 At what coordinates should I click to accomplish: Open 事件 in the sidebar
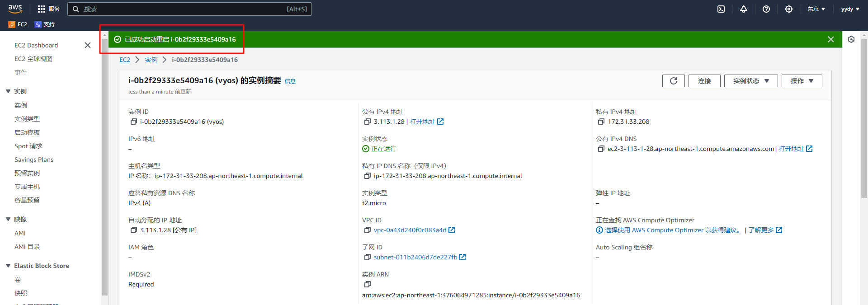(x=21, y=72)
